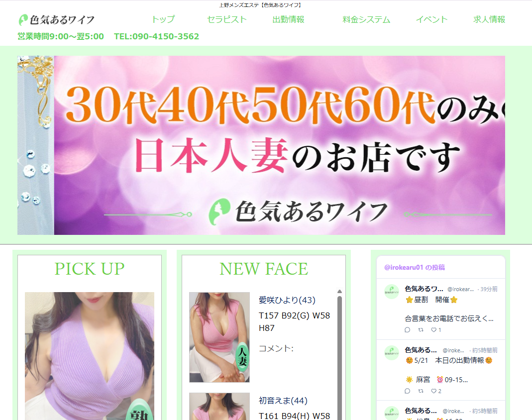Open @irokearu01 の投稿 timeline link
Viewport: 532px width, 420px height.
(414, 267)
